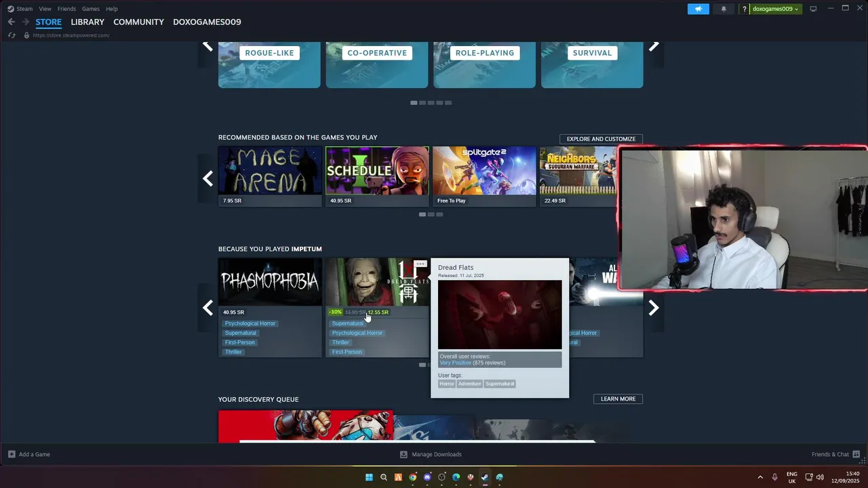Click the Steam taskbar icon

[485, 477]
